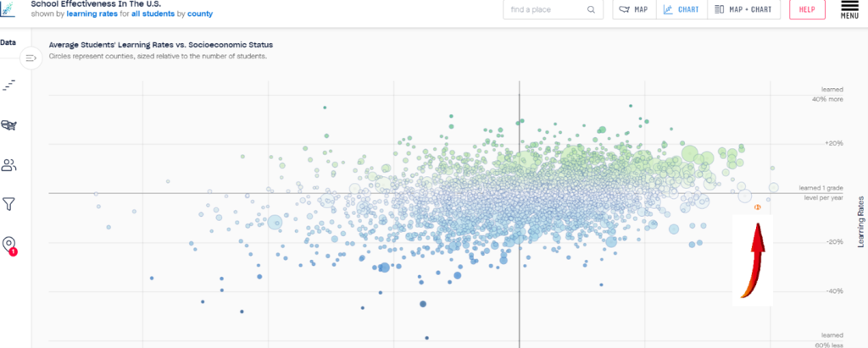Select the orange highlighted county circle above arrow
This screenshot has width=868, height=348.
pyautogui.click(x=758, y=207)
